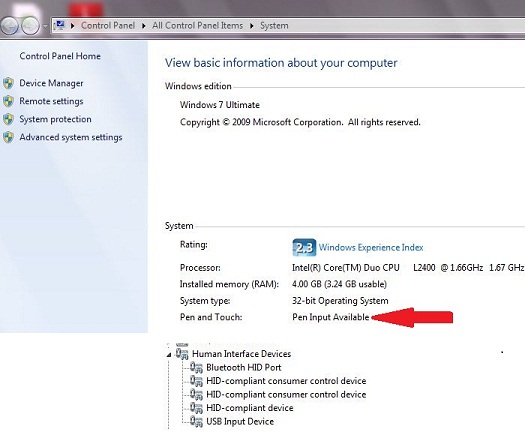Select first HID-compliant consumer control device
525x435 pixels.
pyautogui.click(x=286, y=381)
